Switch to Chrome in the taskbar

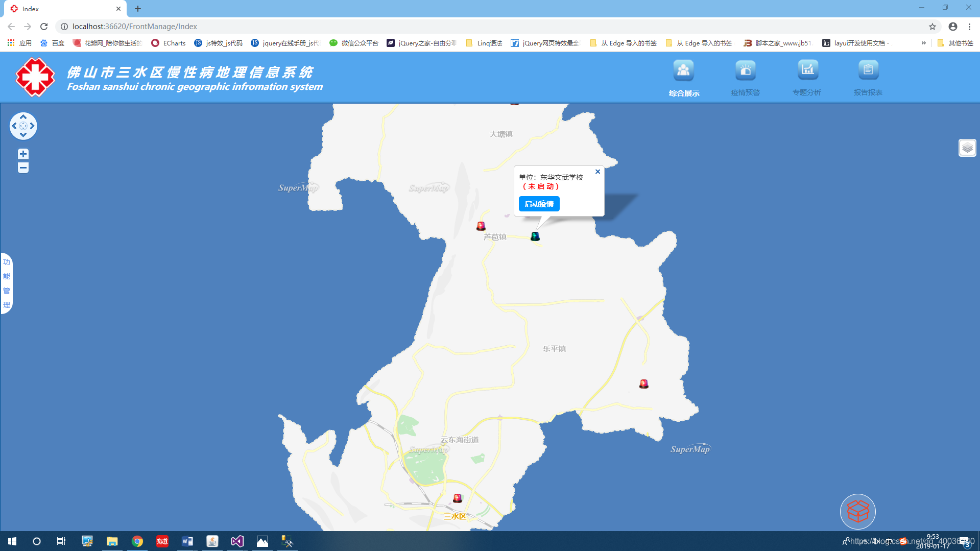137,541
